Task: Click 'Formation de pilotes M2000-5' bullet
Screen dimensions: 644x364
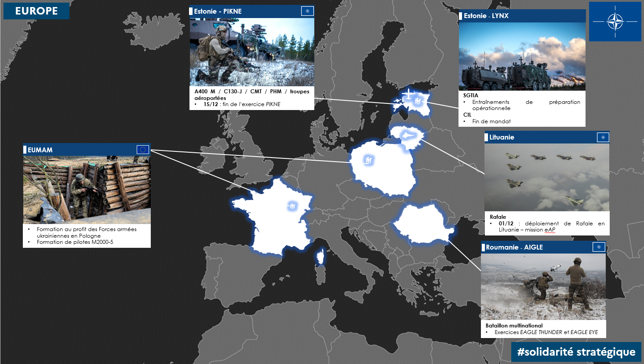Action: (x=75, y=242)
